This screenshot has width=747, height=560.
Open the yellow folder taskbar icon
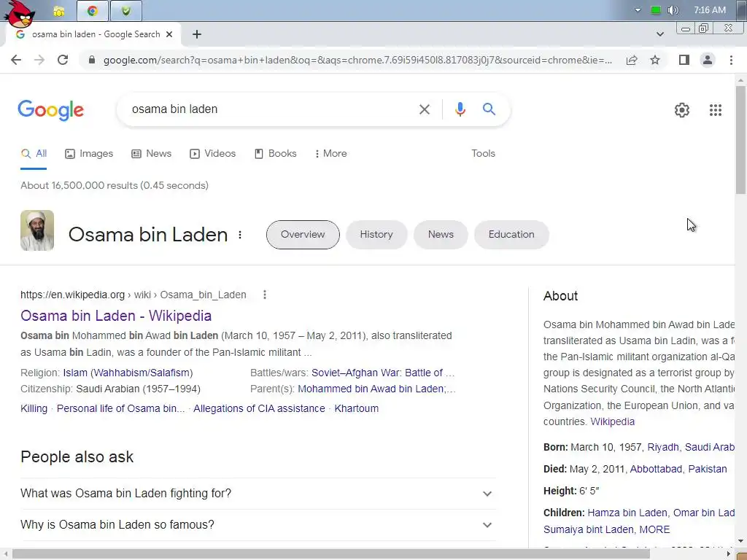[58, 12]
